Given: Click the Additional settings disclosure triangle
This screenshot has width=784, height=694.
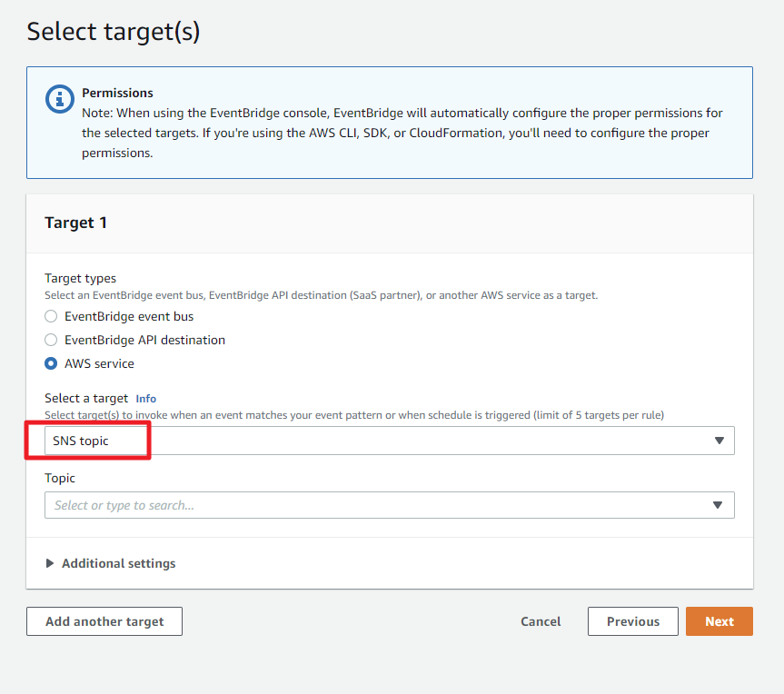Looking at the screenshot, I should click(x=50, y=563).
